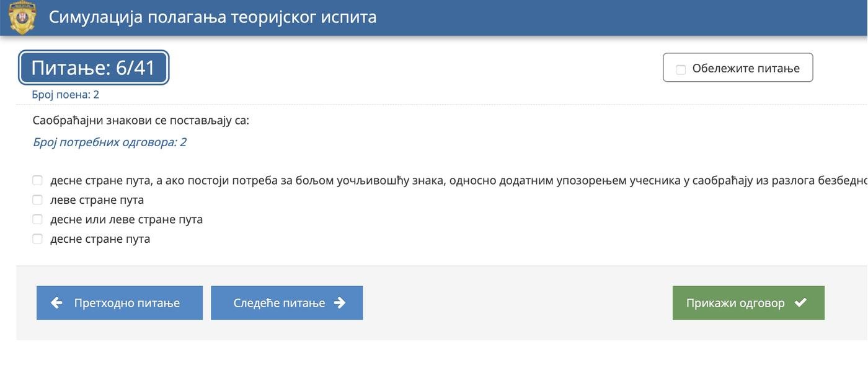Image resolution: width=868 pixels, height=389 pixels.
Task: Click the Број потребних одговора: 2 text
Action: pos(110,141)
